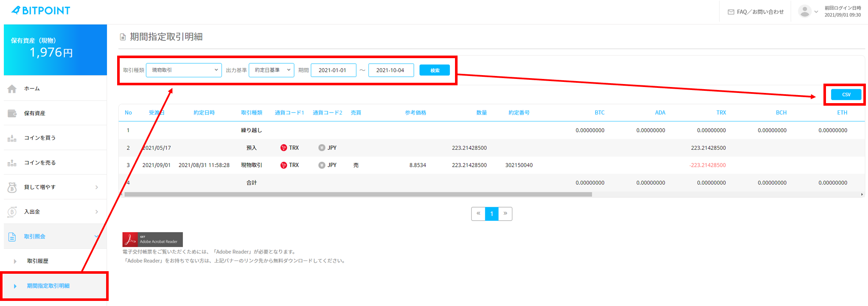868x306 pixels.
Task: Click the user account avatar icon
Action: (805, 11)
